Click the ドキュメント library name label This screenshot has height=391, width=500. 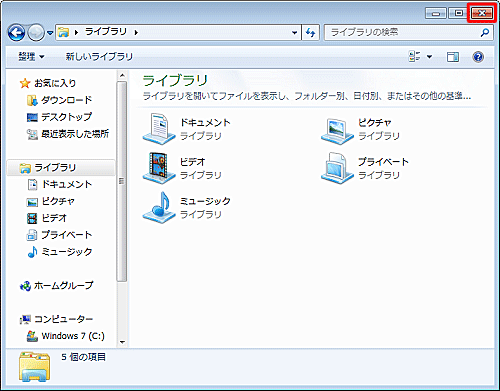click(x=205, y=123)
